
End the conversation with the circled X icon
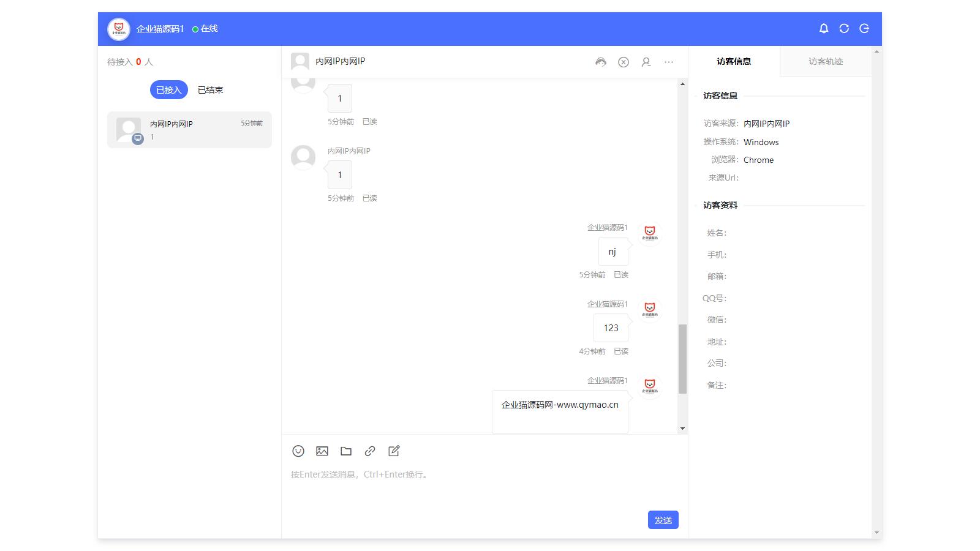click(x=624, y=62)
